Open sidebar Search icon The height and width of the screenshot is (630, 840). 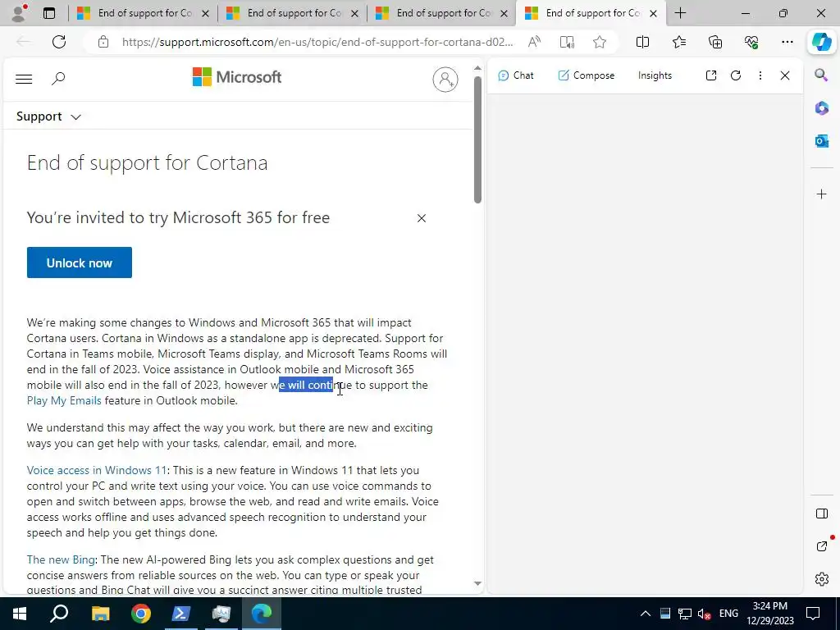[821, 75]
